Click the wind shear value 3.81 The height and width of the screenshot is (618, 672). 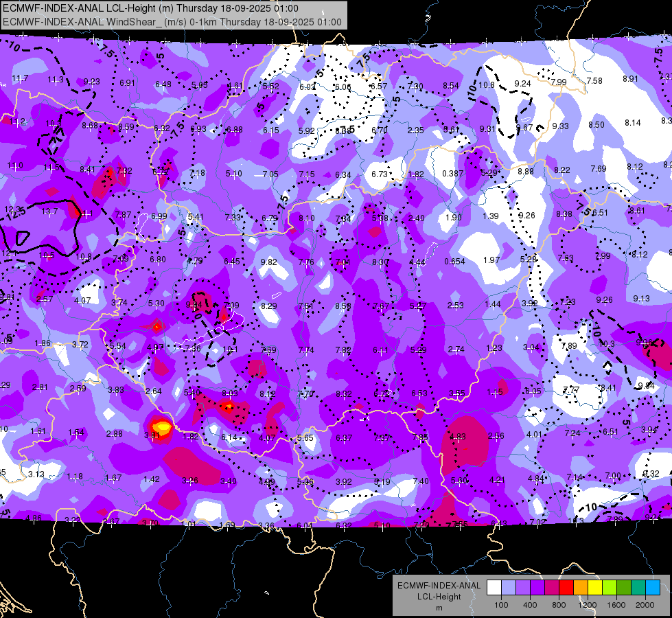(152, 435)
